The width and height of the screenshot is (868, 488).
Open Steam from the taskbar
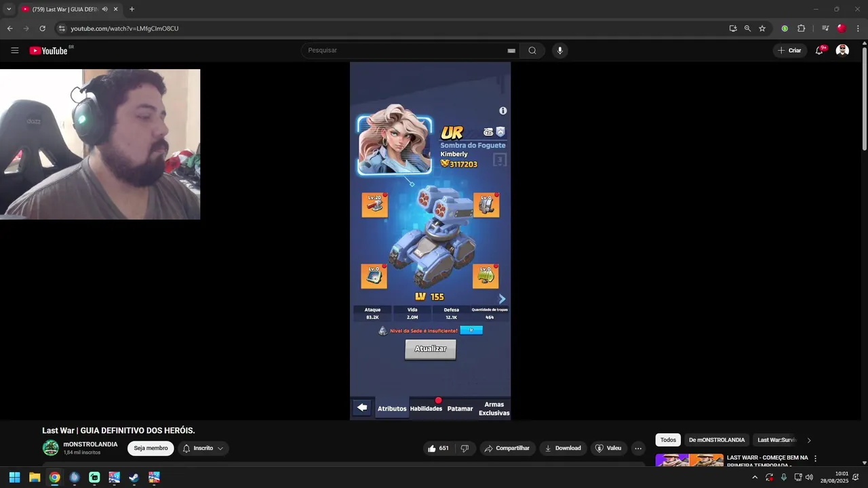click(134, 477)
